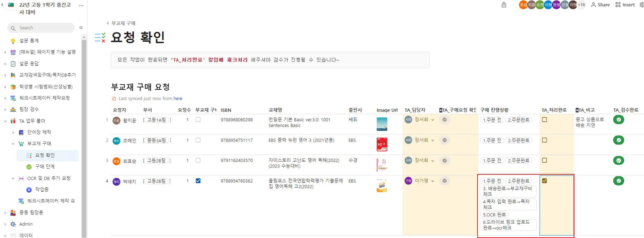Uncheck 부교재 구매 checkbox for 박예지 row
Screen dimensions: 644x238
point(198,181)
